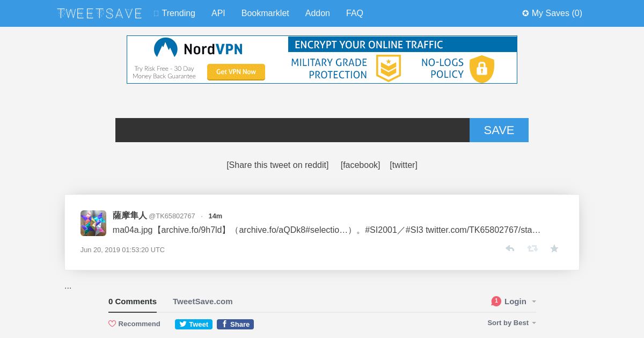Viewport: 644px width, 338px height.
Task: Click the blue SAVE button
Action: coord(499,130)
